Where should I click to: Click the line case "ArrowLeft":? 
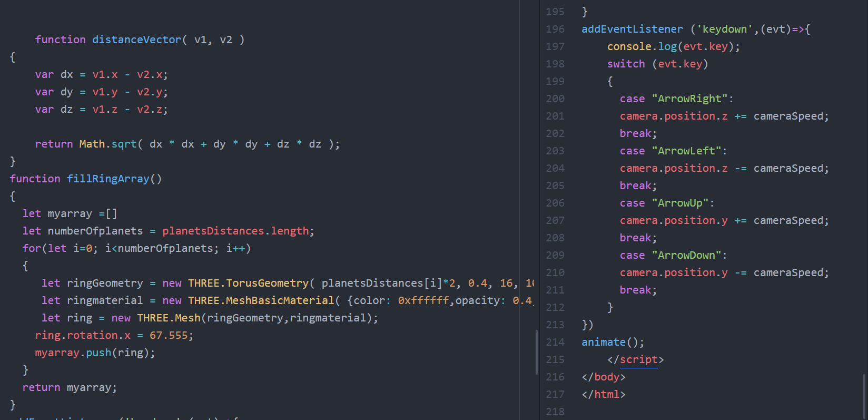point(674,151)
